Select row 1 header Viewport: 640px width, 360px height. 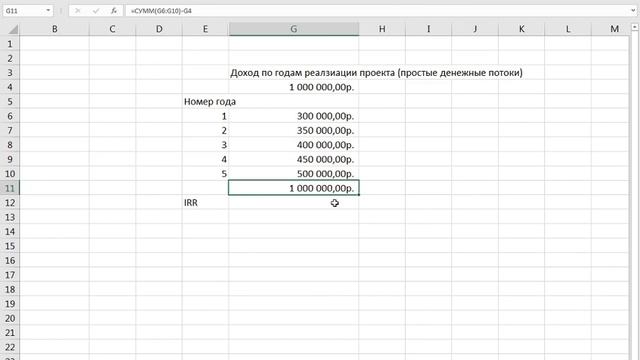click(10, 44)
